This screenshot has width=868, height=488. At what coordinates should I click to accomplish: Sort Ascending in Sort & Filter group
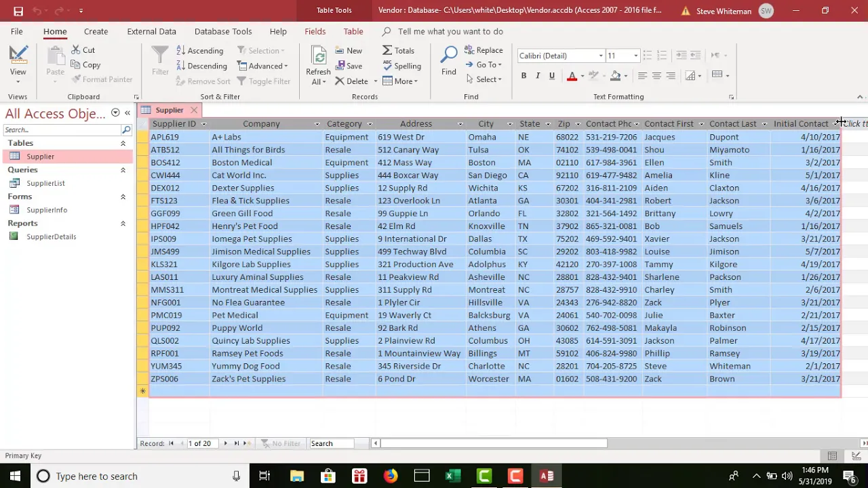[199, 51]
